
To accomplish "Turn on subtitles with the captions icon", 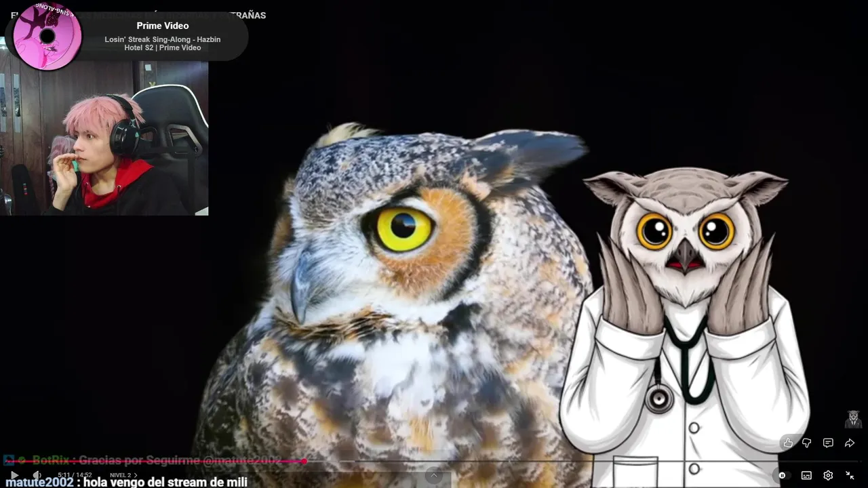I will click(x=806, y=475).
